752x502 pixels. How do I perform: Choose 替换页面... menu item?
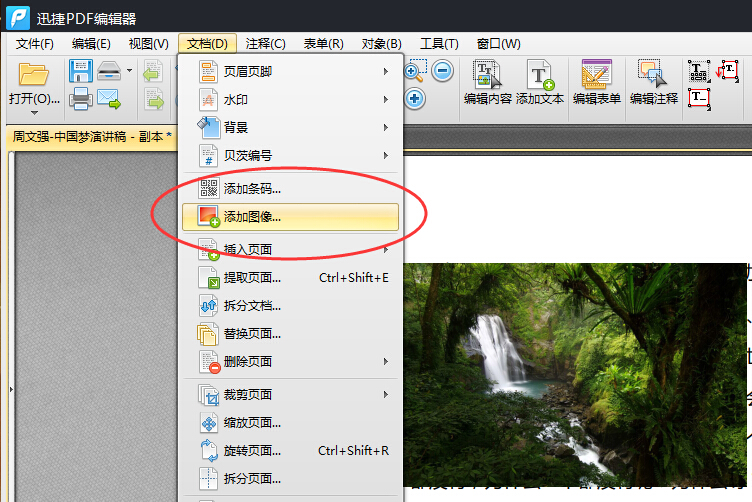pos(291,334)
